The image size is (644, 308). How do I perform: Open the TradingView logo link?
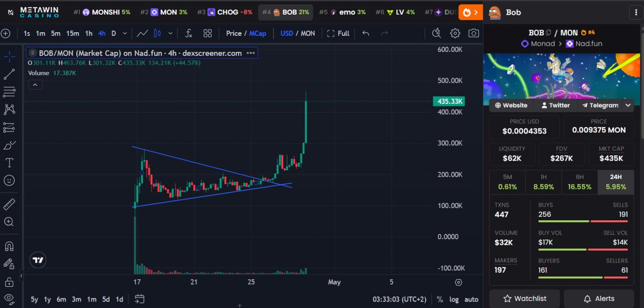point(38,260)
